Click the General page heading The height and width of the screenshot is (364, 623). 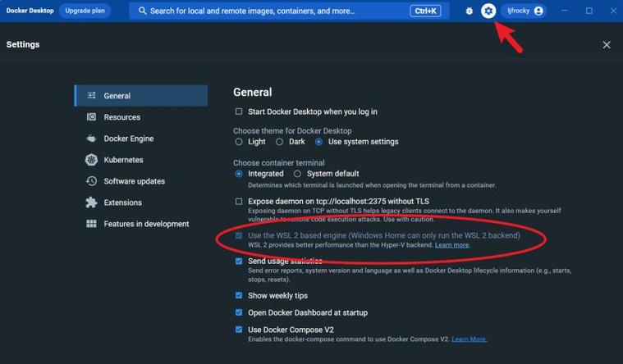252,93
